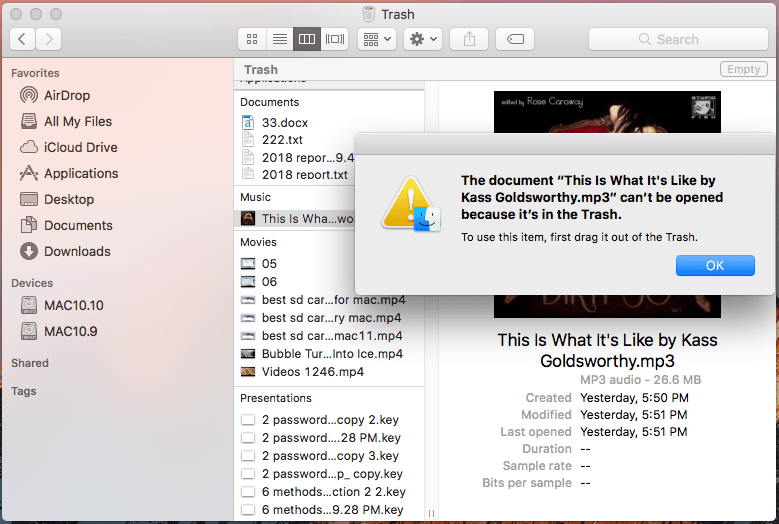Viewport: 779px width, 524px height.
Task: Click the 33.docx file icon
Action: click(x=248, y=123)
